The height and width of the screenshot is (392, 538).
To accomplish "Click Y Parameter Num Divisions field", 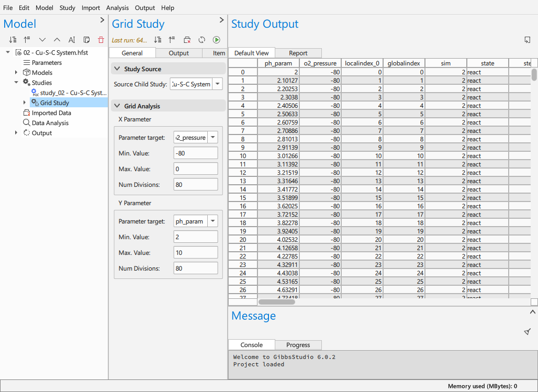I will [196, 268].
